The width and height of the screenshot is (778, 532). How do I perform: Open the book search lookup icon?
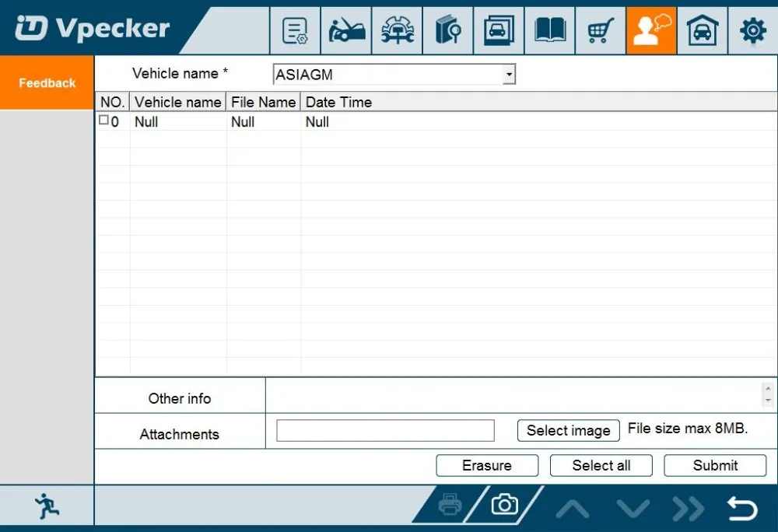pyautogui.click(x=448, y=31)
